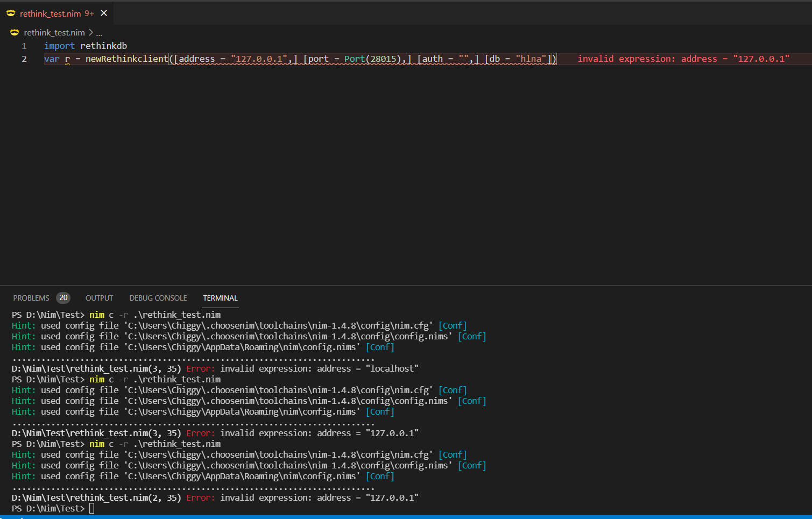
Task: Click the [Conf] link for AppData config.nims
Action: [380, 347]
